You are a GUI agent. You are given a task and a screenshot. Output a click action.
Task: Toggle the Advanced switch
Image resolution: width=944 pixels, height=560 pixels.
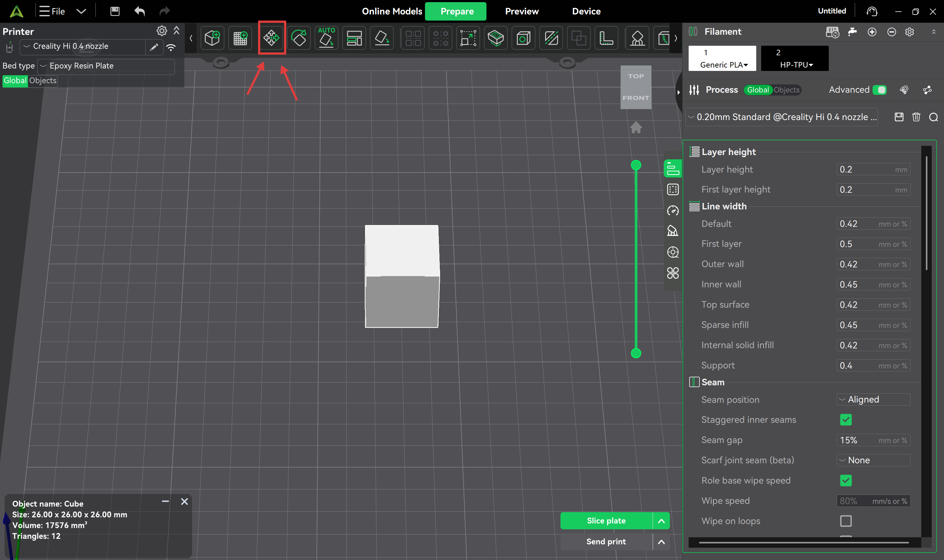(880, 90)
